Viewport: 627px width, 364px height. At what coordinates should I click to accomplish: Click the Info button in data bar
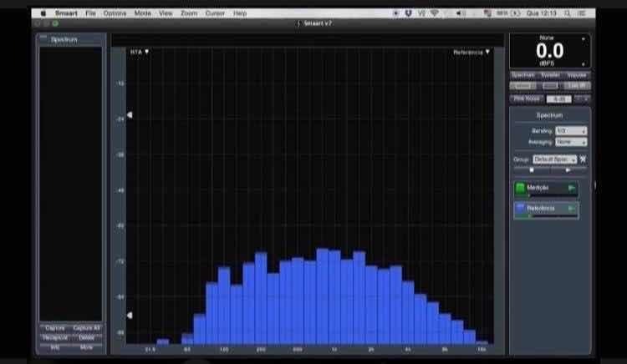point(55,347)
